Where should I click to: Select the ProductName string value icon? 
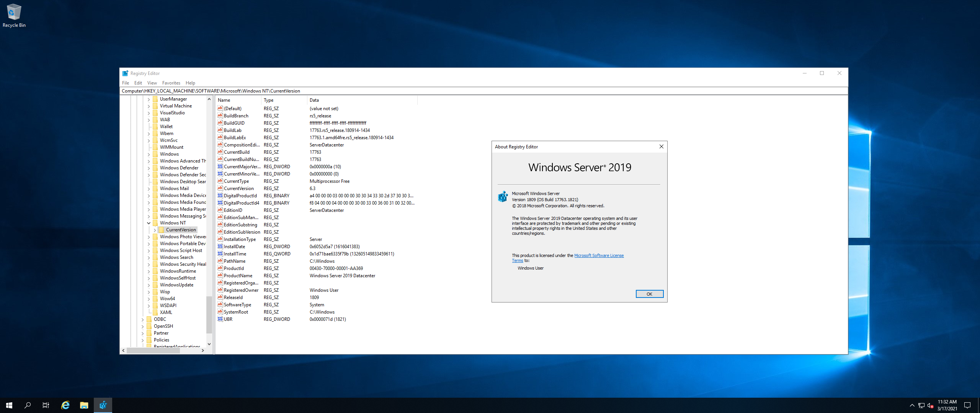[220, 275]
